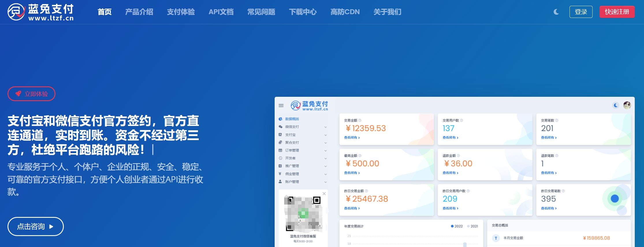644x247 pixels.
Task: Click the WeChat customer service QR code image
Action: [x=303, y=214]
